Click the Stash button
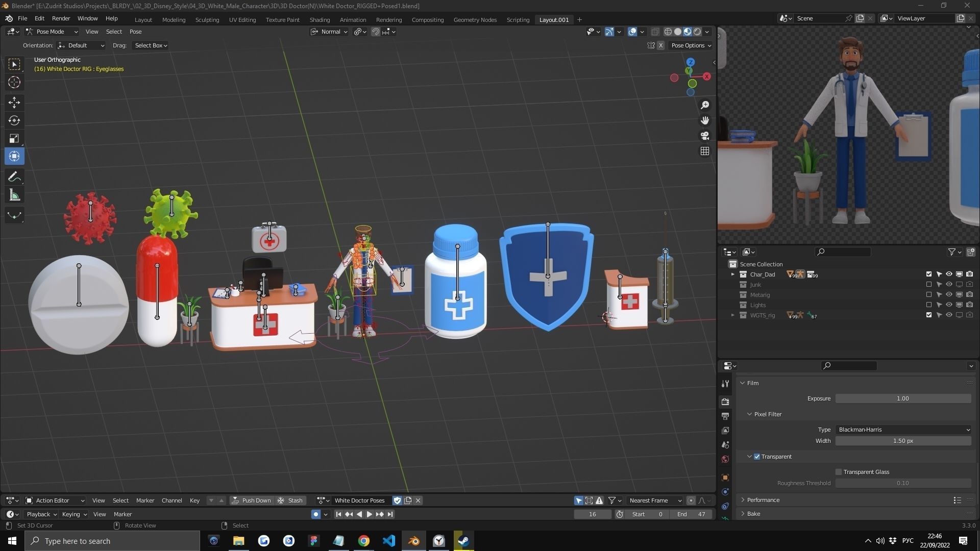This screenshot has height=551, width=980. pos(290,500)
